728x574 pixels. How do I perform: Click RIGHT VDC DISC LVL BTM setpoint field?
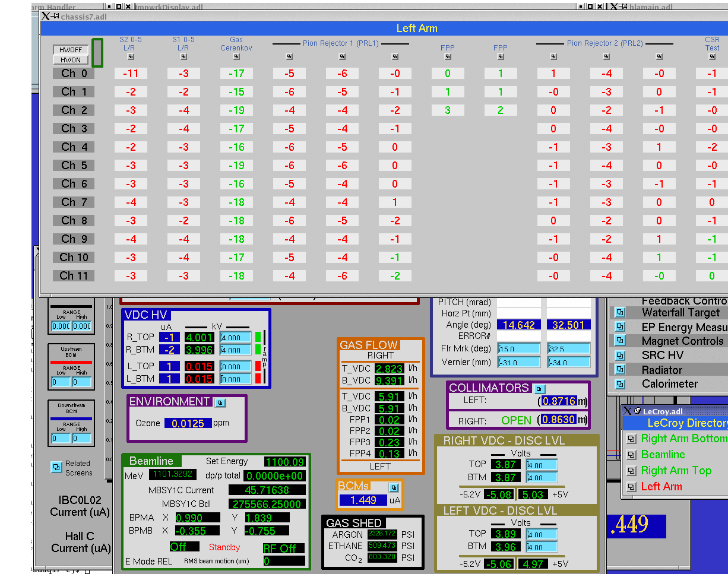click(542, 477)
